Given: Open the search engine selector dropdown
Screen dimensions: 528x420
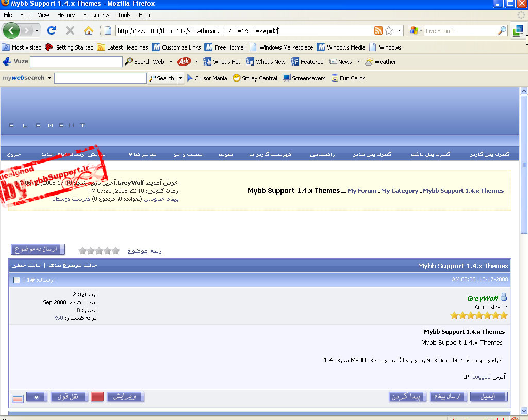Looking at the screenshot, I should (x=416, y=30).
